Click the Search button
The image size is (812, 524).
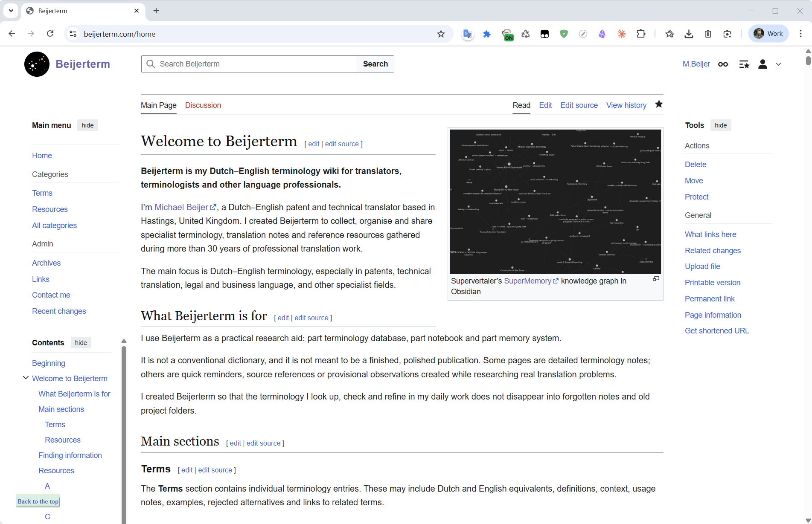coord(375,64)
